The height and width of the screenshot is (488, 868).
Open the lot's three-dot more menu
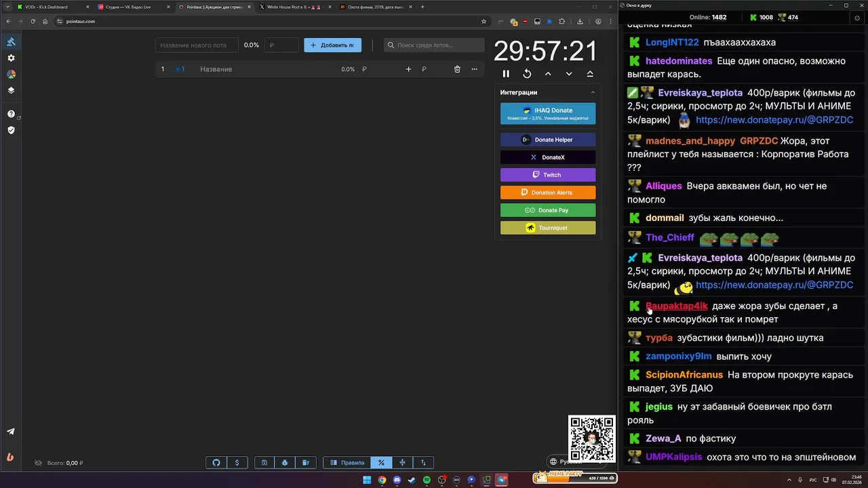coord(474,69)
